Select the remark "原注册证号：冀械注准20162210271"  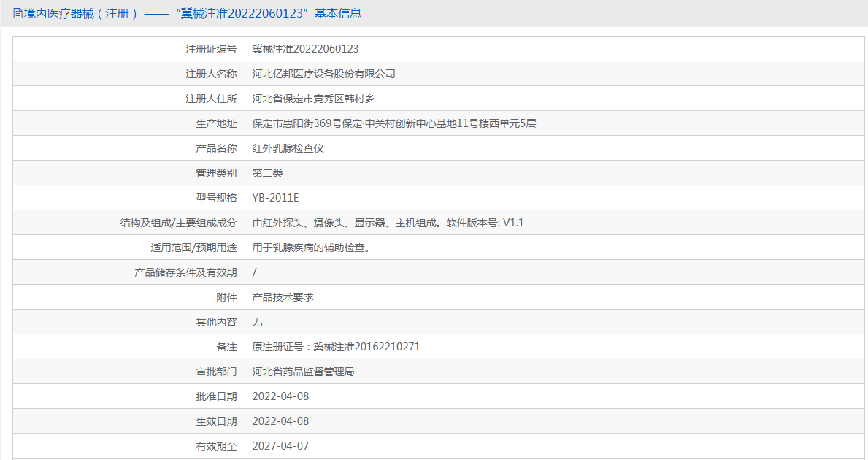(336, 347)
